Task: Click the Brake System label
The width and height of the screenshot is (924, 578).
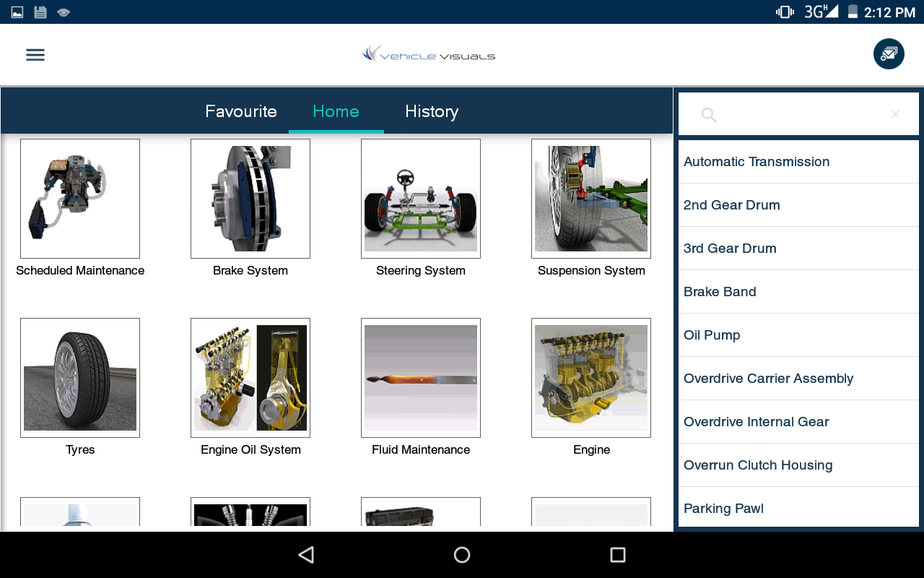Action: [x=250, y=270]
